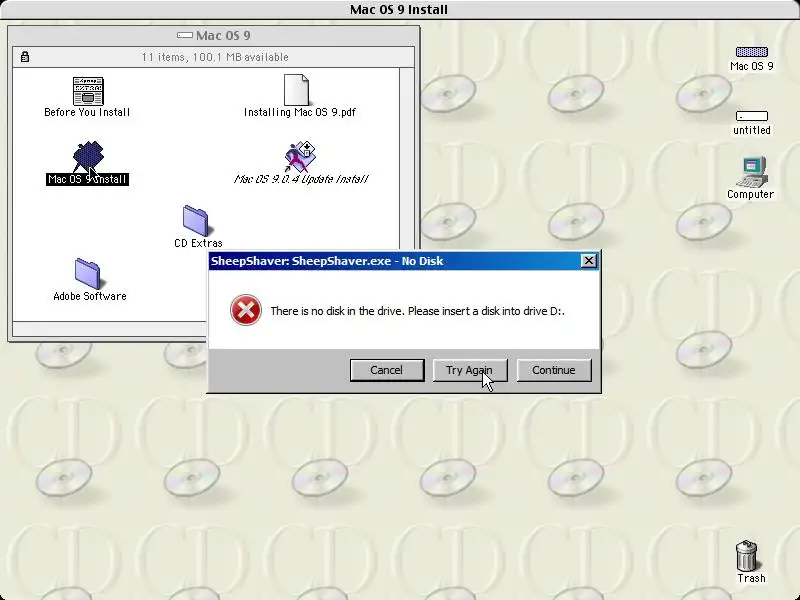The height and width of the screenshot is (600, 800).
Task: Click the 'Trash' desktop label
Action: tap(752, 579)
